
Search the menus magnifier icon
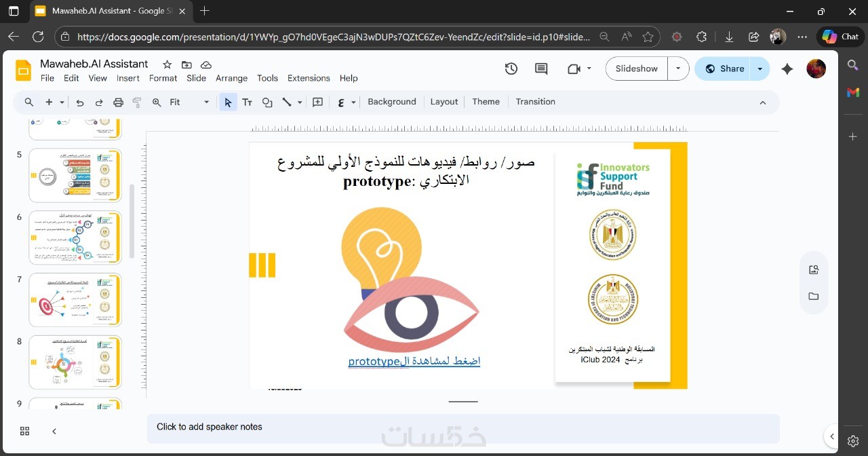click(29, 102)
